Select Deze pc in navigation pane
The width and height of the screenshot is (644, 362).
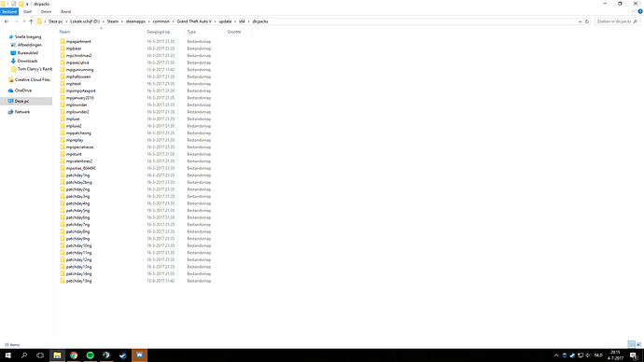click(21, 101)
